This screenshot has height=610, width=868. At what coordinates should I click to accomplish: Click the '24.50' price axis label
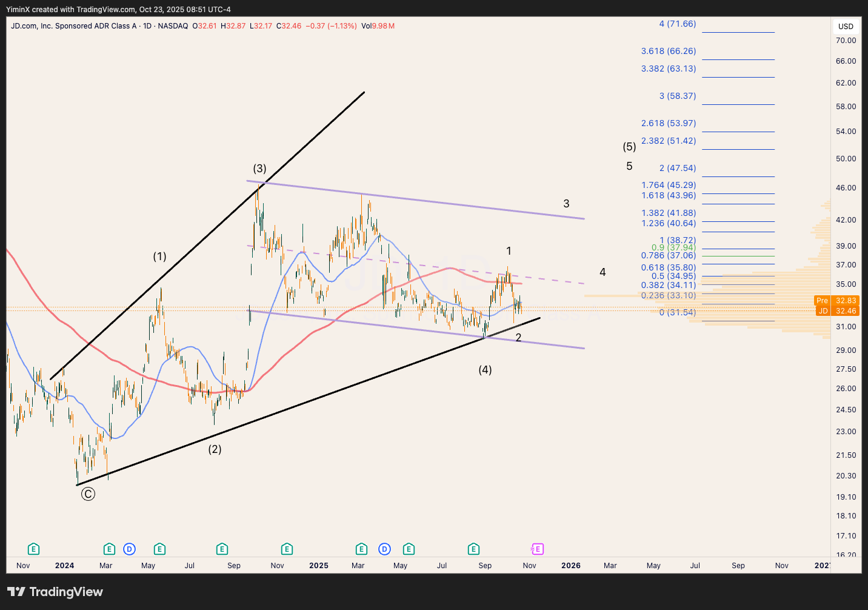(846, 410)
